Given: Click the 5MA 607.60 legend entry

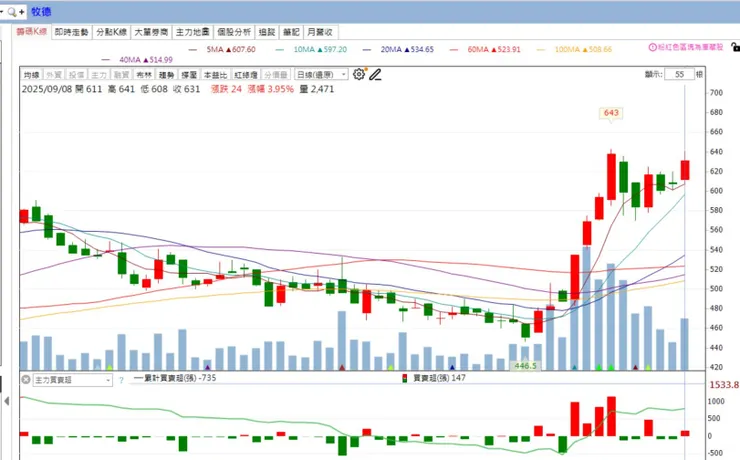Looking at the screenshot, I should (222, 49).
